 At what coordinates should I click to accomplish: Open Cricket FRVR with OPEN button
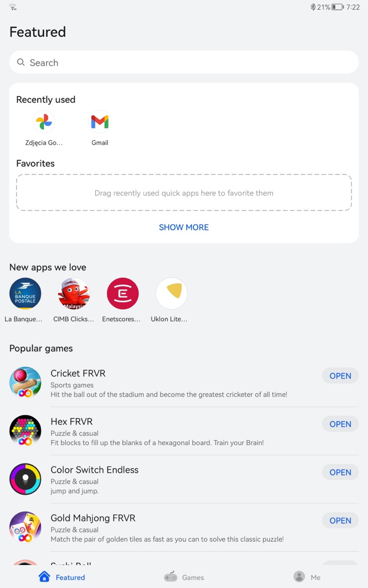[340, 376]
